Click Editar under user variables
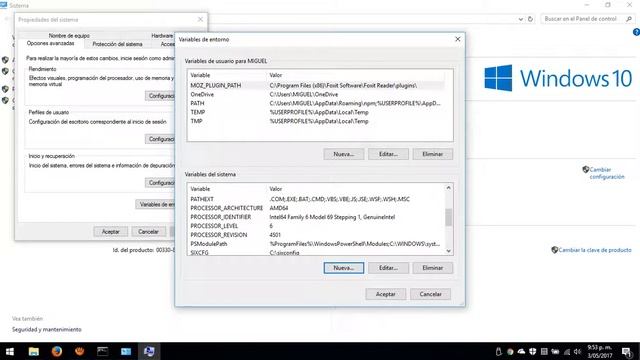Screen dimensions: 640x360 click(x=388, y=154)
